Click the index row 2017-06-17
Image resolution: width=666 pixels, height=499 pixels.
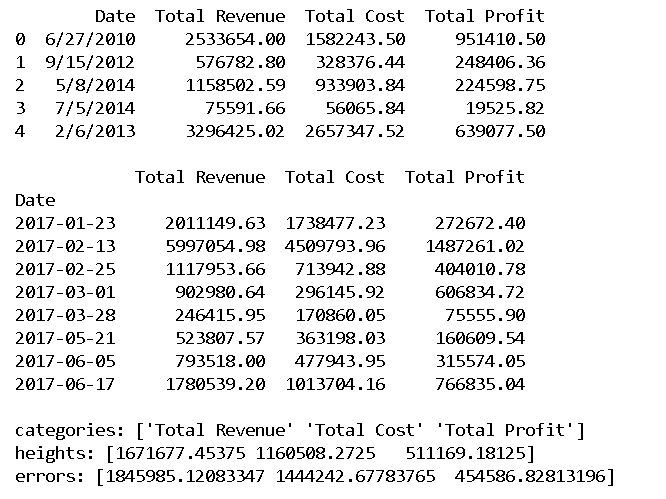tap(65, 384)
